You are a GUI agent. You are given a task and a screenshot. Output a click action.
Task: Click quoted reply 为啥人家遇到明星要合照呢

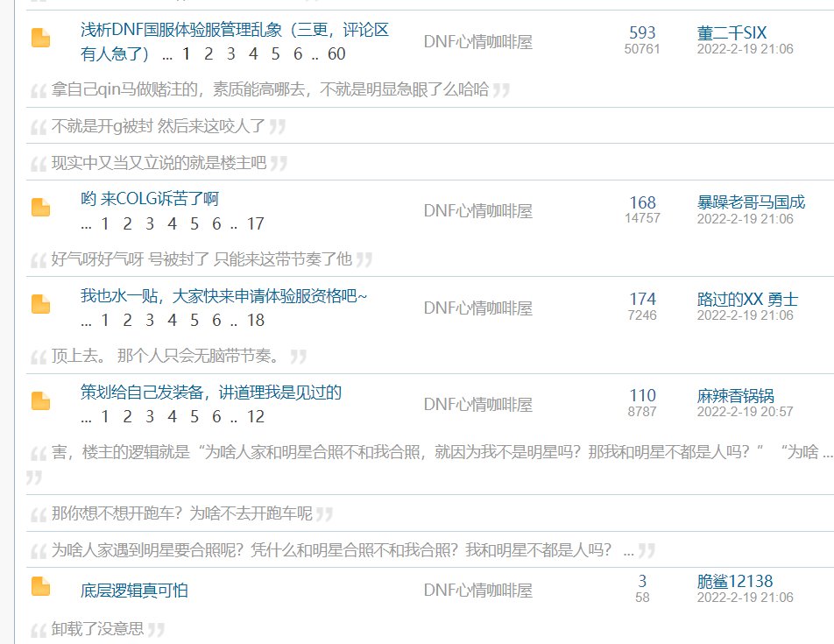click(343, 550)
